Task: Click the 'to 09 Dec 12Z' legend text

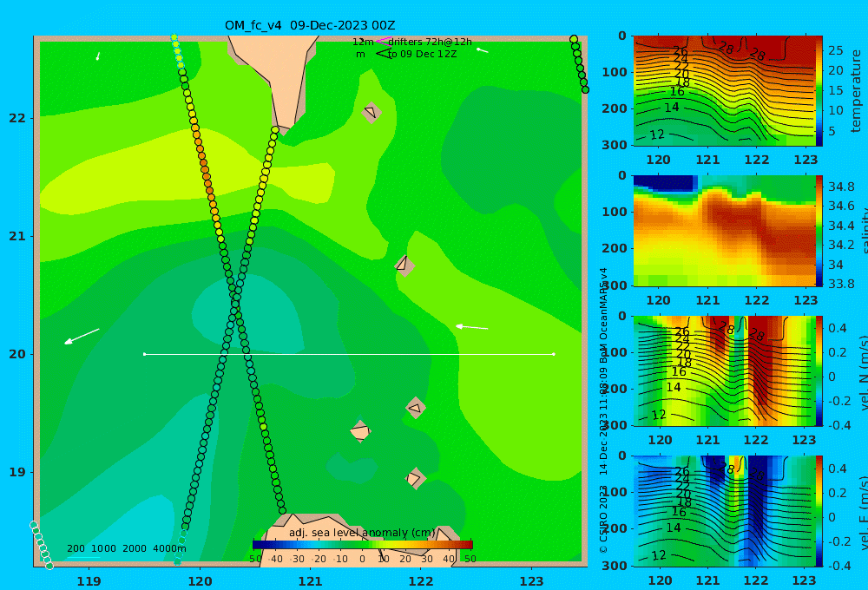Action: (x=422, y=54)
